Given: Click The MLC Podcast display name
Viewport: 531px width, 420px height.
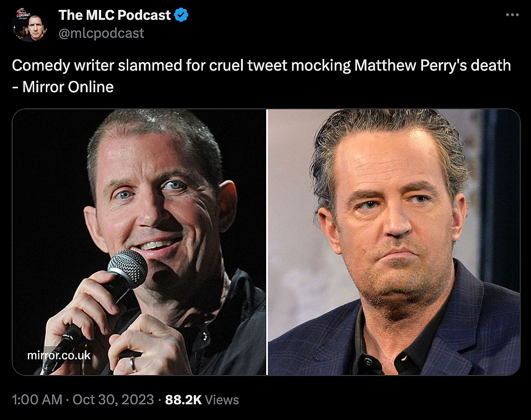Looking at the screenshot, I should (115, 15).
